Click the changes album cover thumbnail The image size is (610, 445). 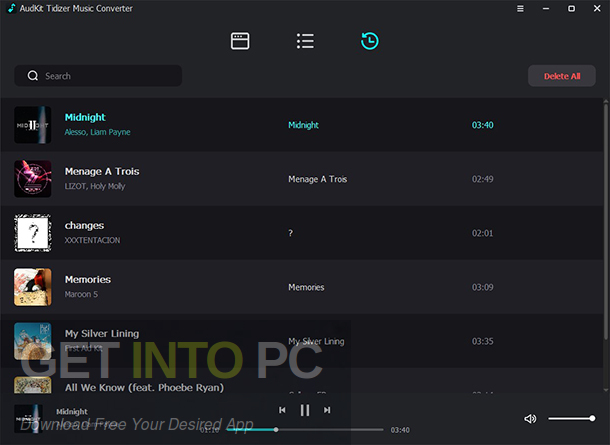pyautogui.click(x=33, y=233)
